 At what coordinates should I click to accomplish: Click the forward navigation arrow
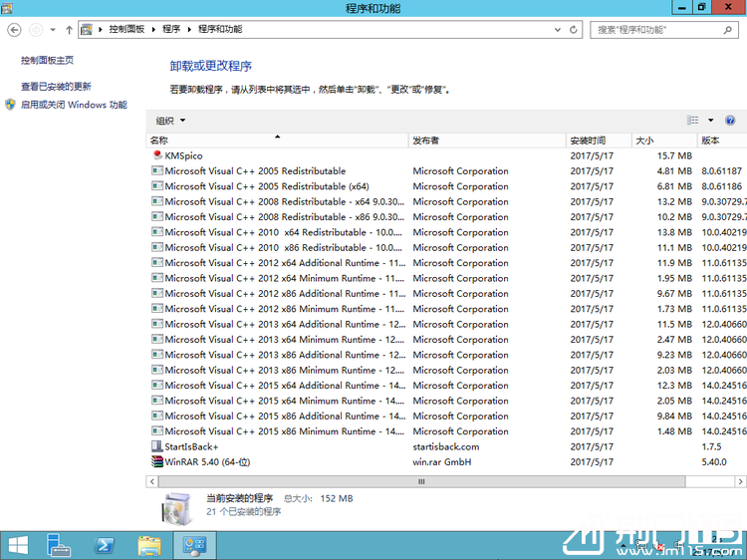36,30
